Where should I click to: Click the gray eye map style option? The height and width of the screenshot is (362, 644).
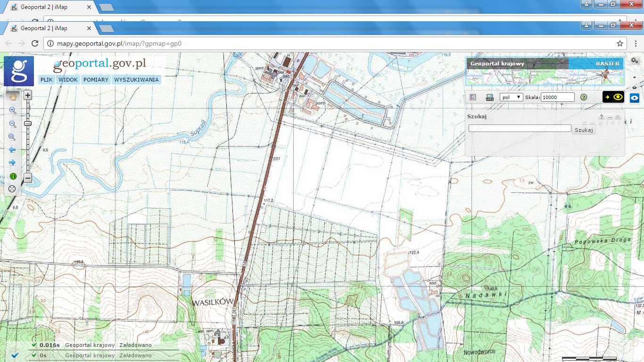click(635, 87)
